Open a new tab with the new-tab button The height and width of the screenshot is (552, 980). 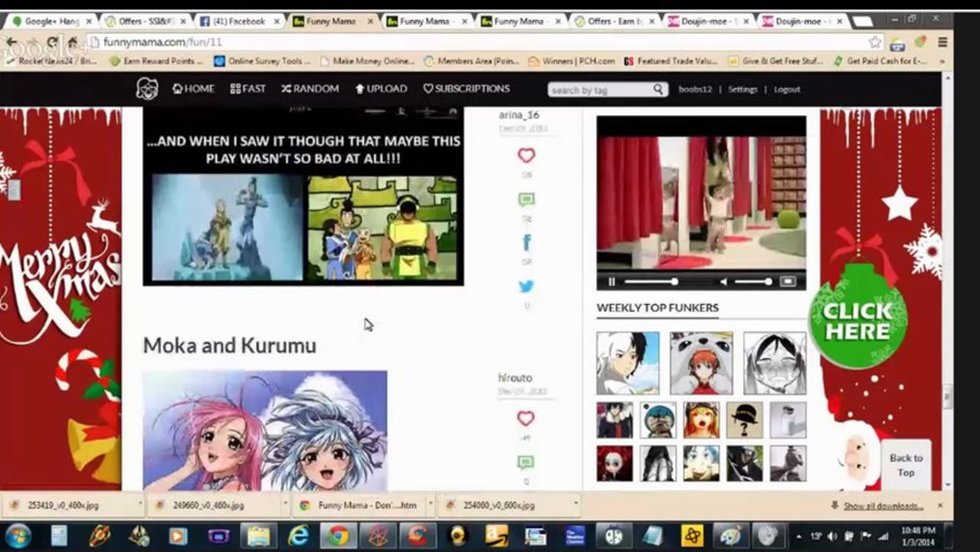click(863, 21)
